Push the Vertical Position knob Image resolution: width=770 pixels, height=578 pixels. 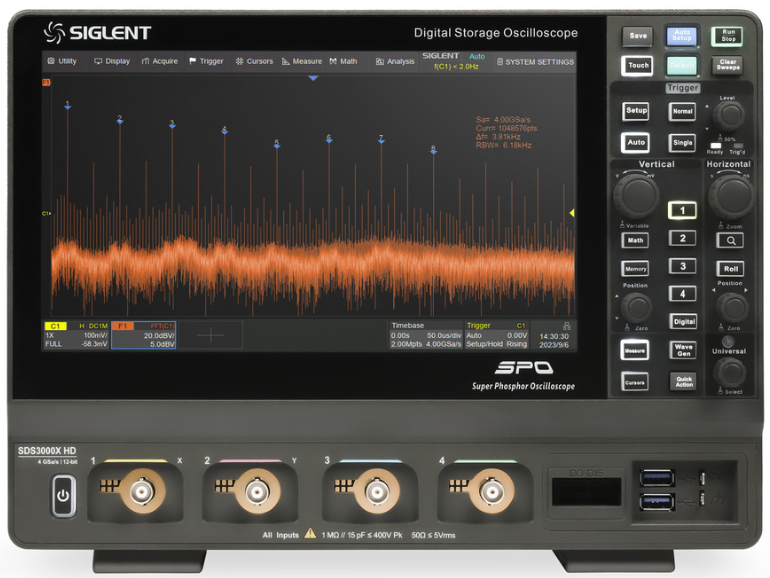[637, 307]
